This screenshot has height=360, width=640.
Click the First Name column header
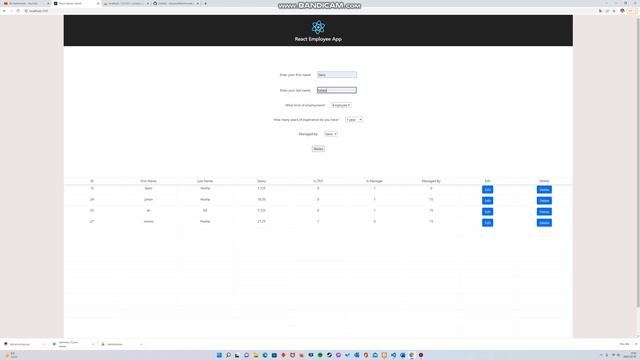(148, 181)
